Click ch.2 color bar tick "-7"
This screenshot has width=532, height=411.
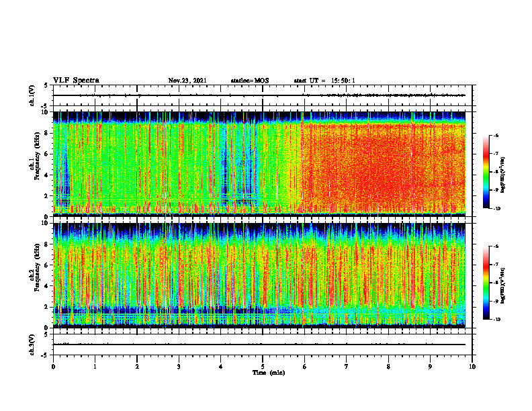tap(496, 265)
